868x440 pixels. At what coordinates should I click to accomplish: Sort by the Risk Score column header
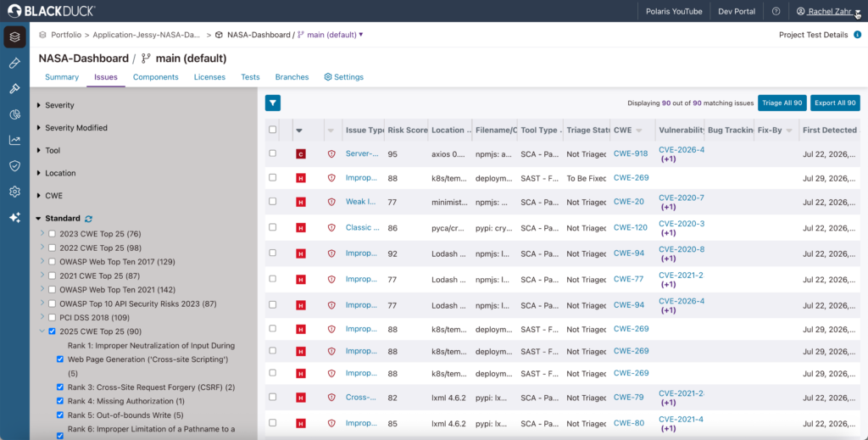tap(408, 130)
